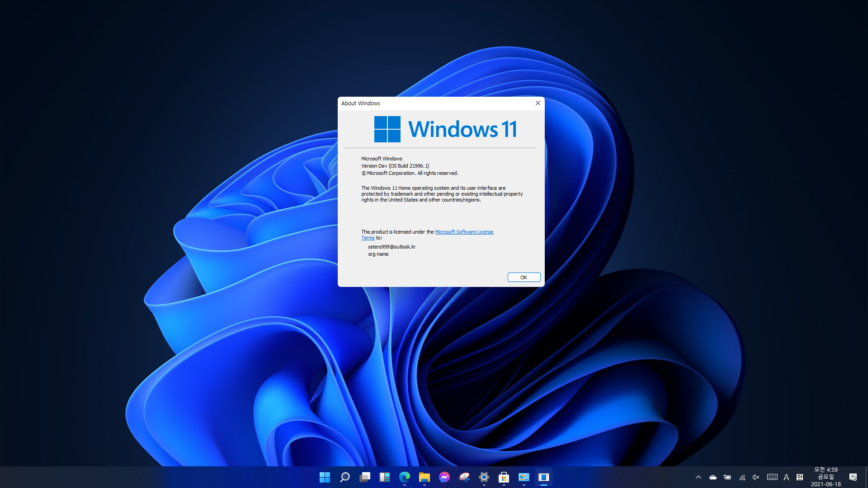
Task: Open File Explorer from the taskbar
Action: [x=424, y=477]
